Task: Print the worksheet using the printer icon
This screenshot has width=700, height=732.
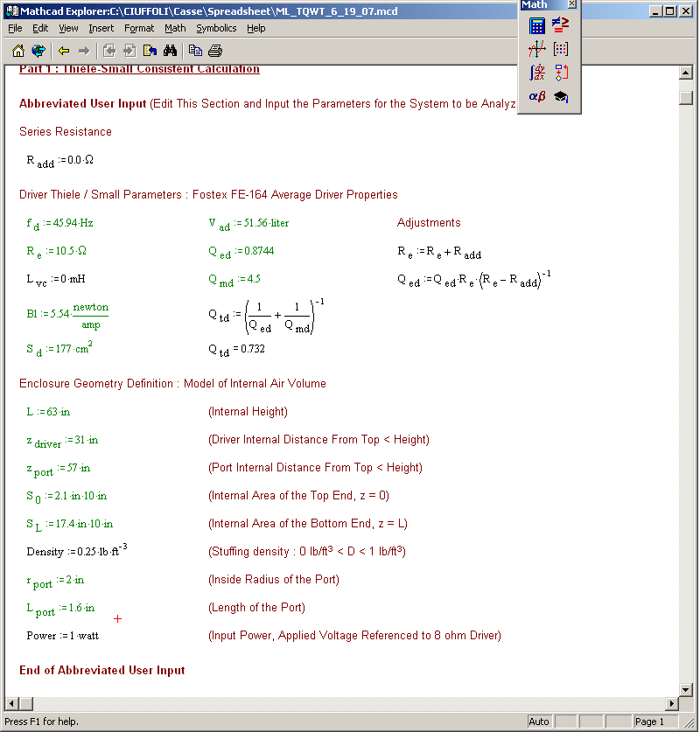Action: 215,51
